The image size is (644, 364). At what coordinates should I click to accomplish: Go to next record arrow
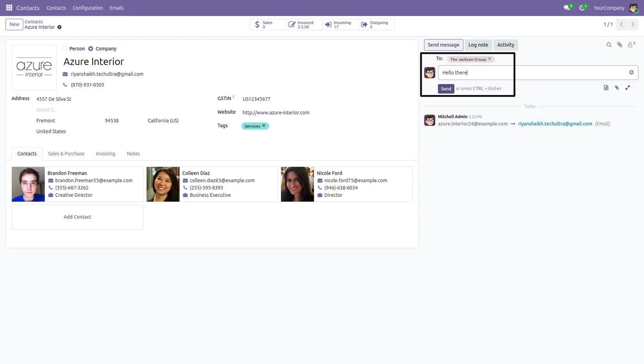tap(632, 25)
